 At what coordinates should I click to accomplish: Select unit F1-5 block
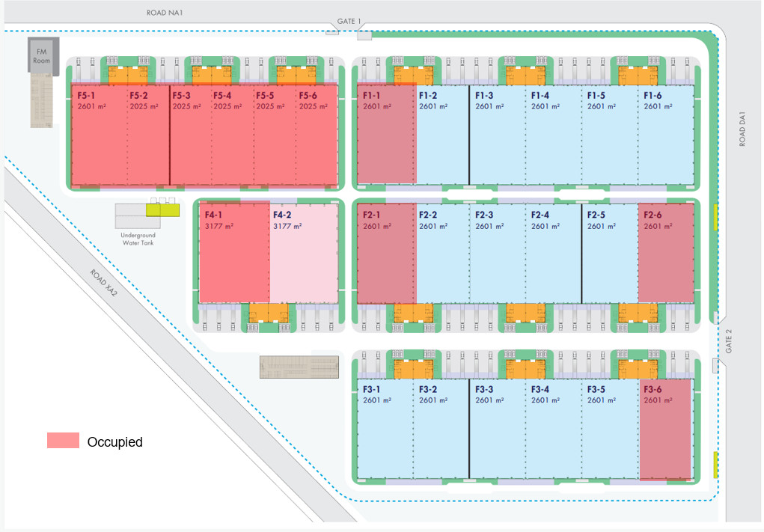click(610, 135)
